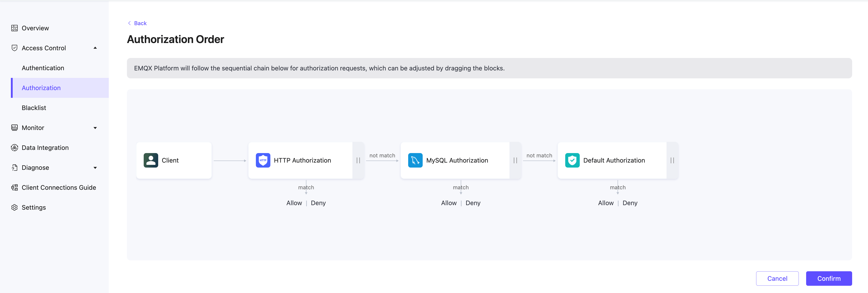Viewport: 868px width, 293px height.
Task: Open the Authentication menu item
Action: [x=43, y=68]
